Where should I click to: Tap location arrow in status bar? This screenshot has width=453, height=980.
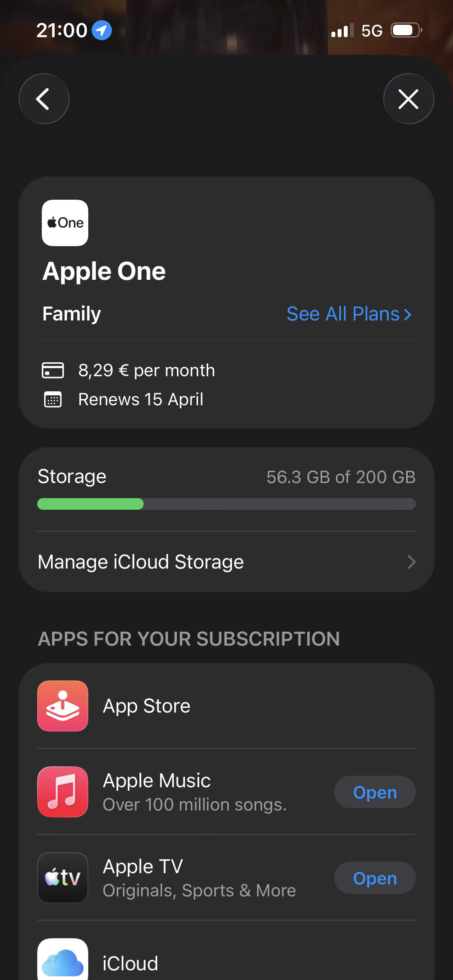[101, 30]
